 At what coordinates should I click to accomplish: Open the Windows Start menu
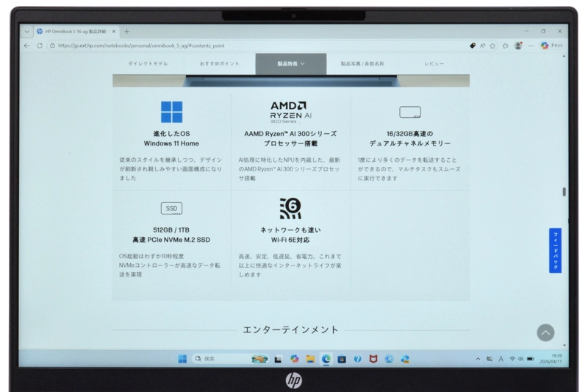click(x=182, y=359)
